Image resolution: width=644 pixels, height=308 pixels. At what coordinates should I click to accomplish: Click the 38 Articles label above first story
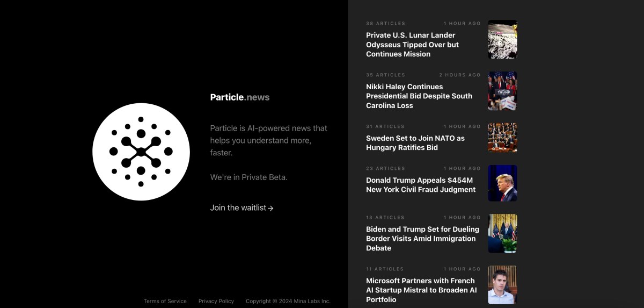click(x=385, y=24)
